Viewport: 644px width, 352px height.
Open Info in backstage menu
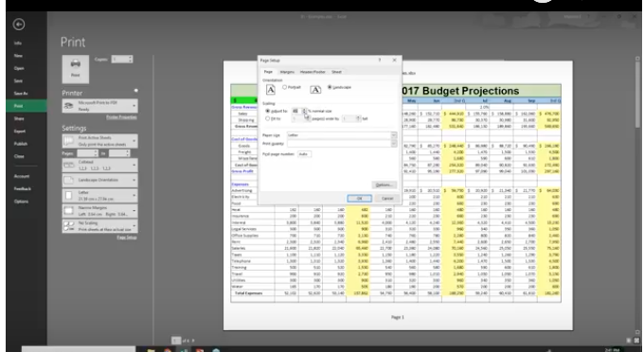18,44
